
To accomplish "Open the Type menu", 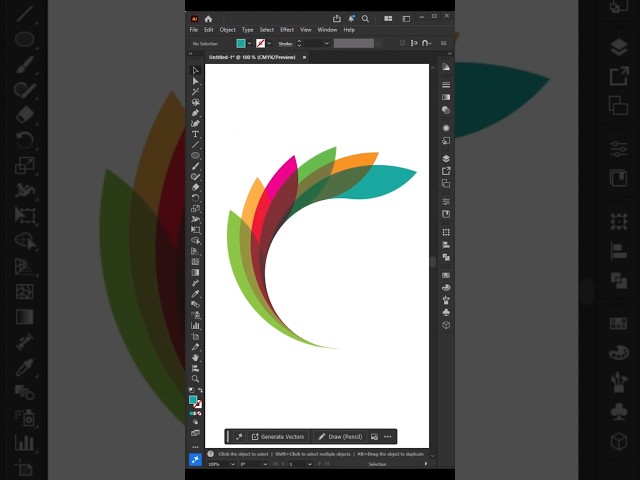I will pos(247,30).
